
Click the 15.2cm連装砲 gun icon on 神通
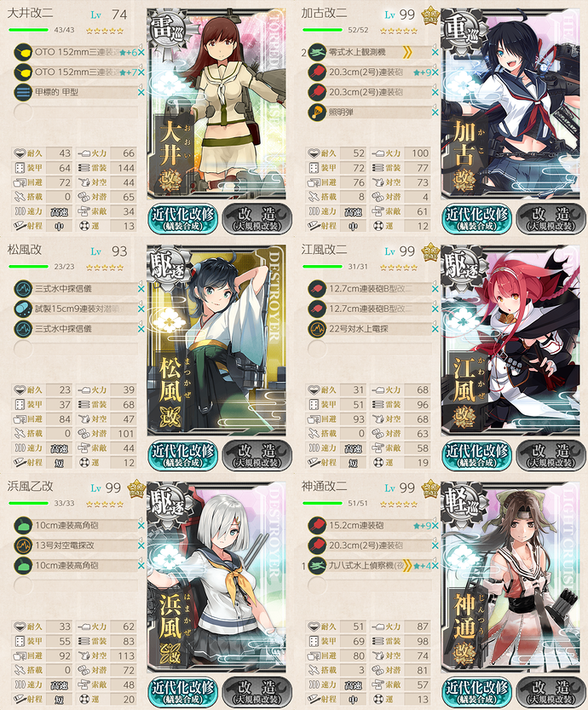[317, 525]
